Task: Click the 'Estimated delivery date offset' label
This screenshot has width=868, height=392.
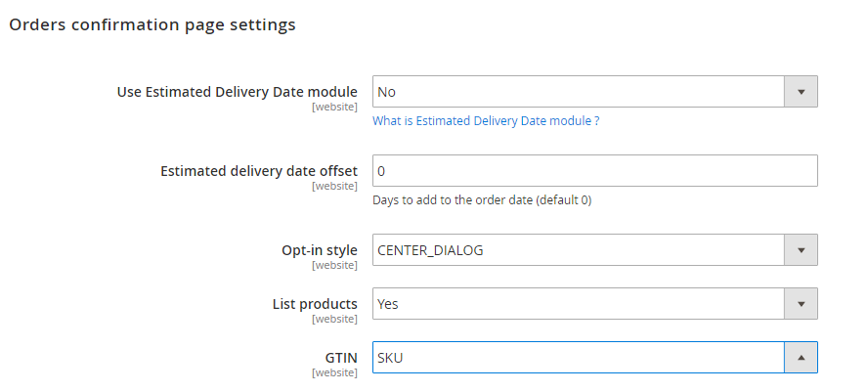Action: (x=258, y=171)
